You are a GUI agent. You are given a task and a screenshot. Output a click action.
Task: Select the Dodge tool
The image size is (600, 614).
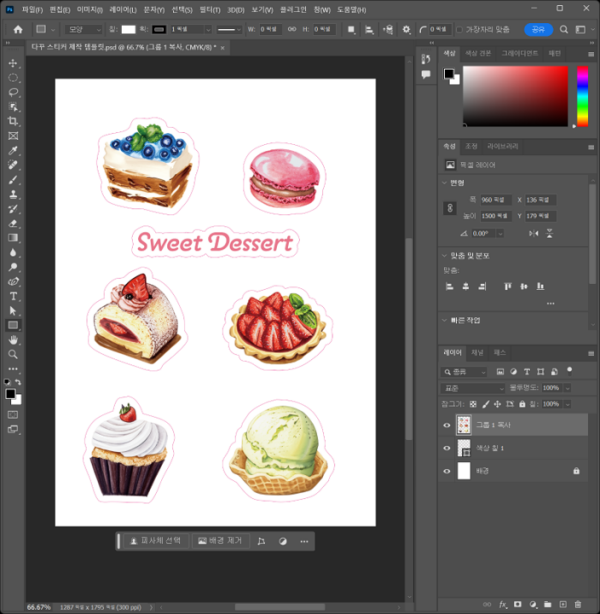13,267
